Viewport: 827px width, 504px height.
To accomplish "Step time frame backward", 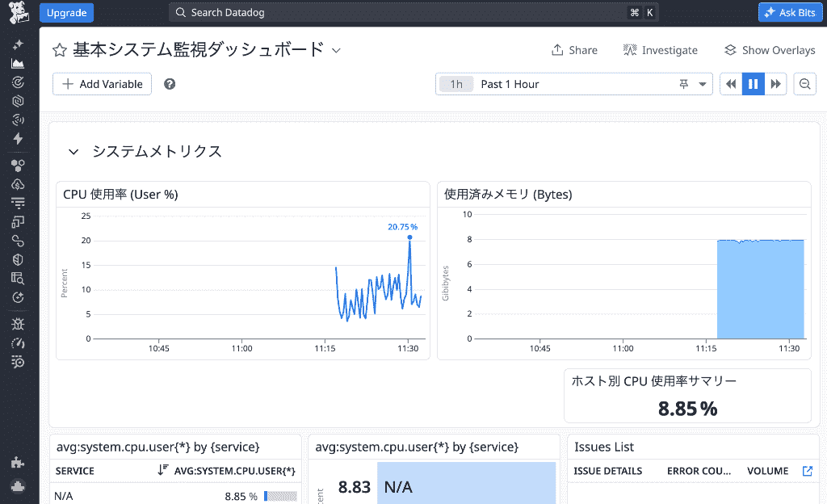I will [x=731, y=84].
